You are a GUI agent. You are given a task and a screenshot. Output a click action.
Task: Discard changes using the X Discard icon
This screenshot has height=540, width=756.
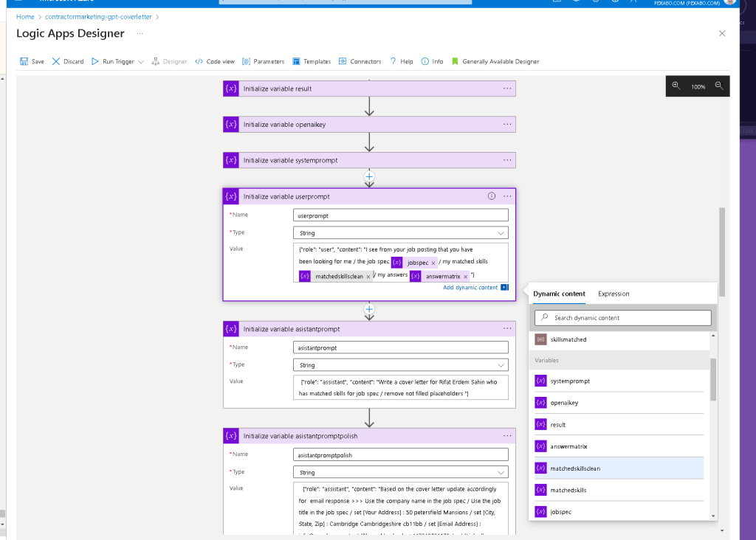[56, 61]
